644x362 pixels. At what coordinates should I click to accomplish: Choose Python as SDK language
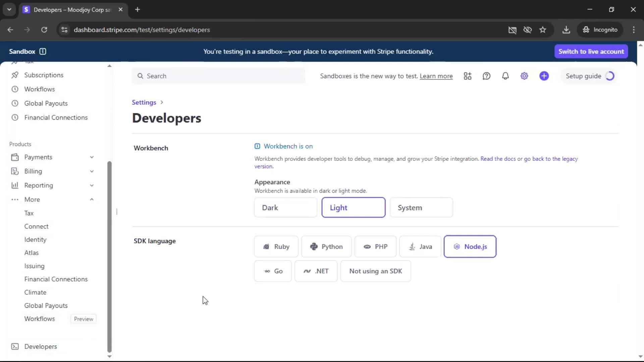(x=326, y=247)
